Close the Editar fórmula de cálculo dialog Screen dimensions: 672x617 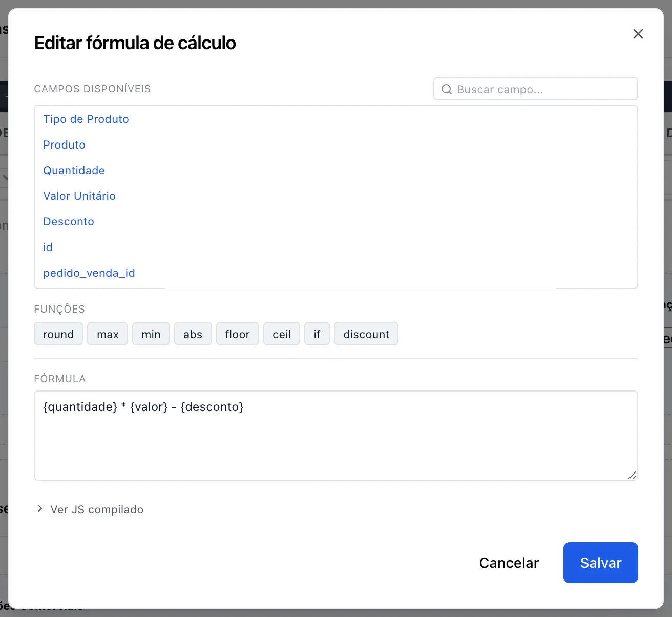pyautogui.click(x=638, y=34)
